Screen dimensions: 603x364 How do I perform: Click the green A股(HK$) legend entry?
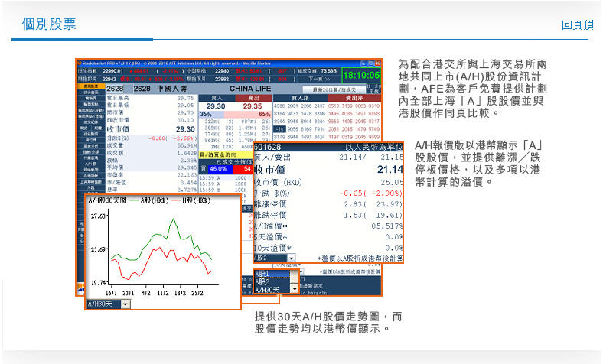tap(150, 200)
